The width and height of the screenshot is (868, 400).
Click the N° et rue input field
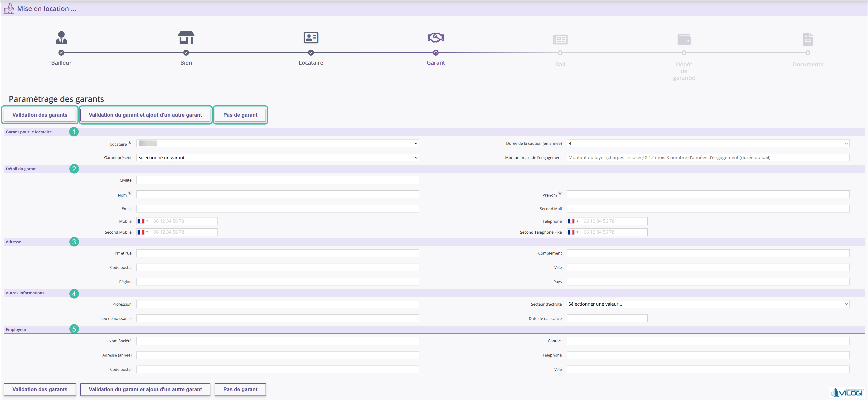pyautogui.click(x=278, y=253)
